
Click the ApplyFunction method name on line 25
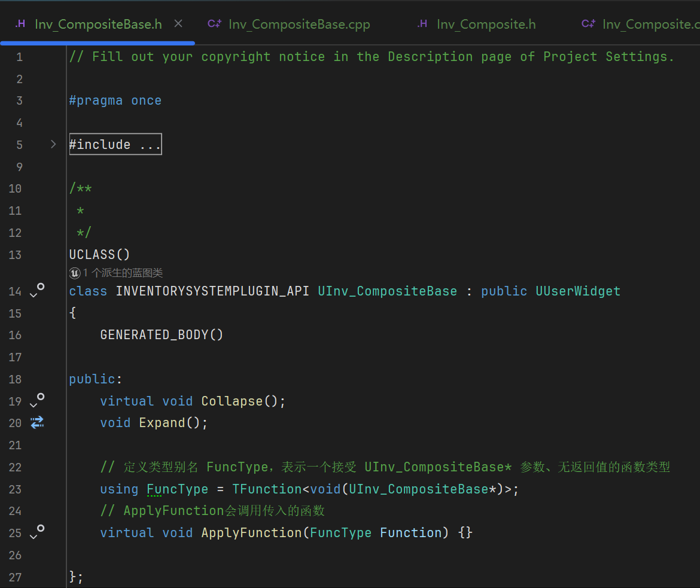point(252,532)
